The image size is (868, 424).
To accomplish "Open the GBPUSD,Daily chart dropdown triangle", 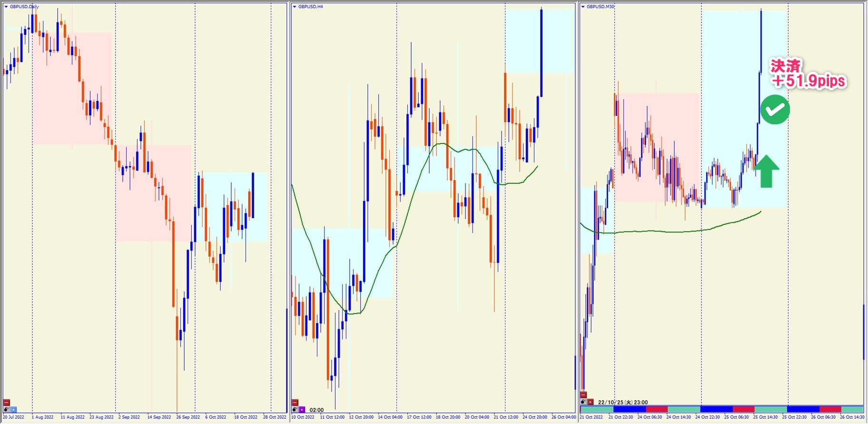I will (6, 7).
